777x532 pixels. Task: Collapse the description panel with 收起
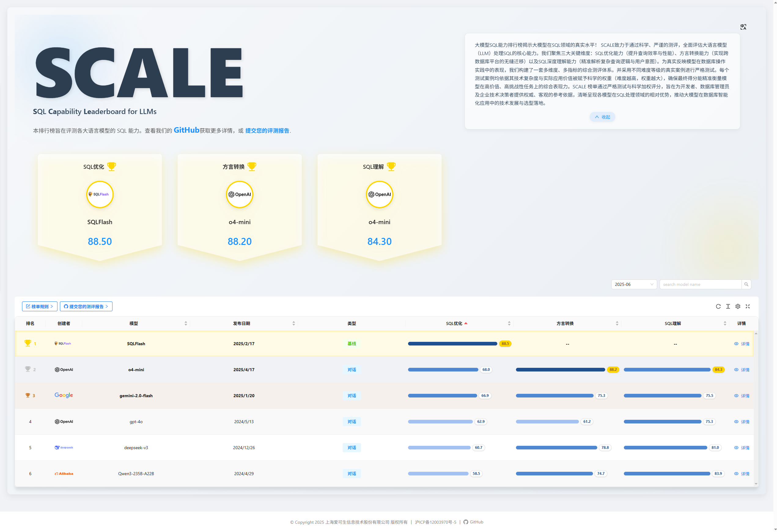602,117
